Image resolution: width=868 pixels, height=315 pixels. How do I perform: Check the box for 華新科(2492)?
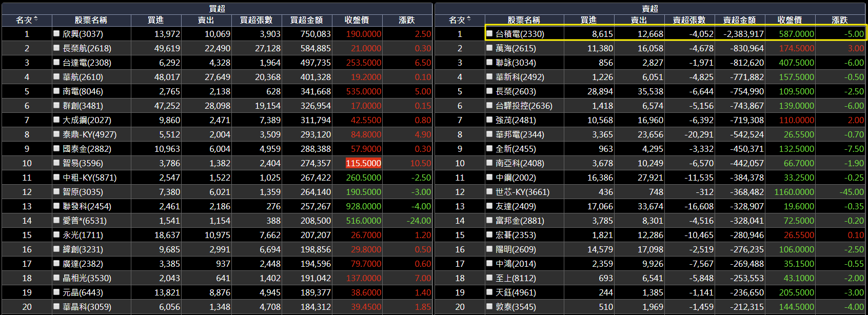coord(489,76)
